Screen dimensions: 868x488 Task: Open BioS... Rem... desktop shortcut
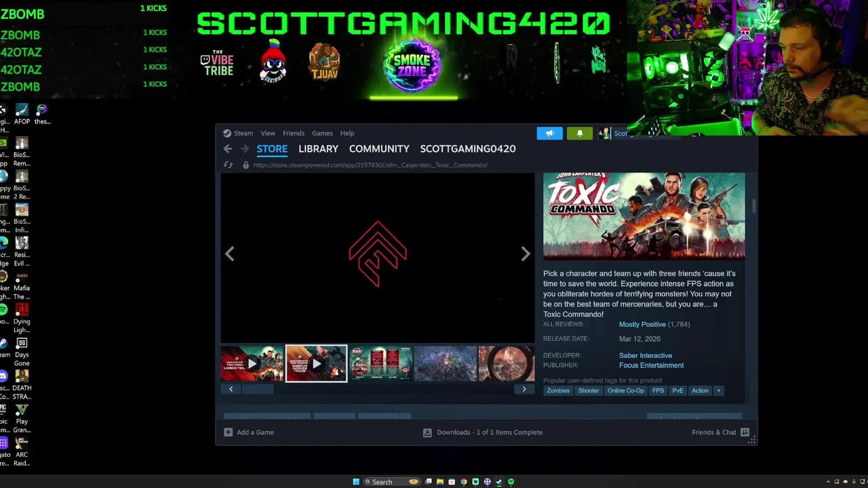(22, 151)
